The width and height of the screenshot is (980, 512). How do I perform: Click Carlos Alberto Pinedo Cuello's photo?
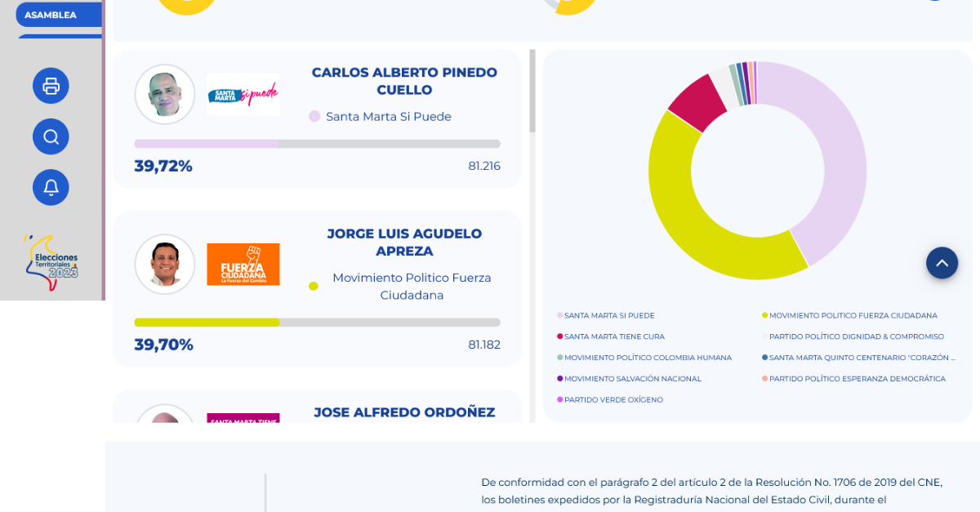[x=165, y=95]
